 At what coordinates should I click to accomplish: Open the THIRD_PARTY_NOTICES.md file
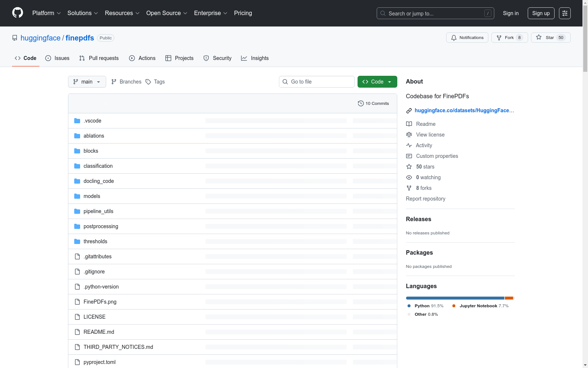[118, 347]
